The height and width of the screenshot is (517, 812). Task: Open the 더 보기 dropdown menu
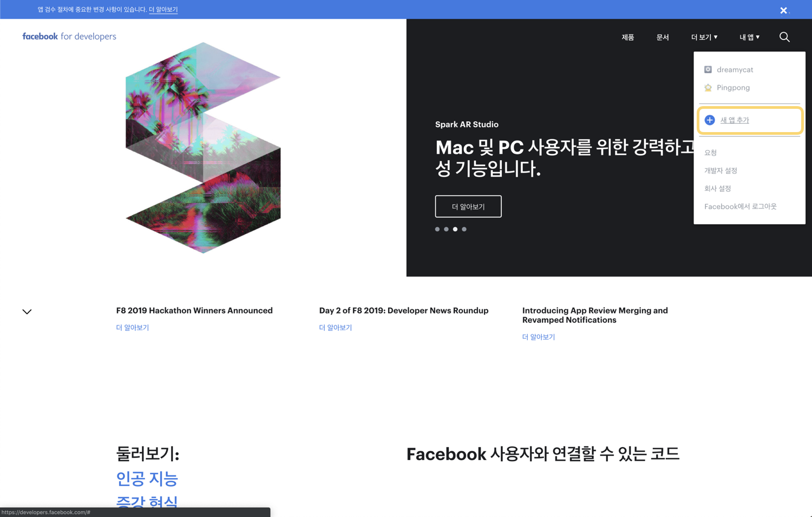[x=704, y=37]
